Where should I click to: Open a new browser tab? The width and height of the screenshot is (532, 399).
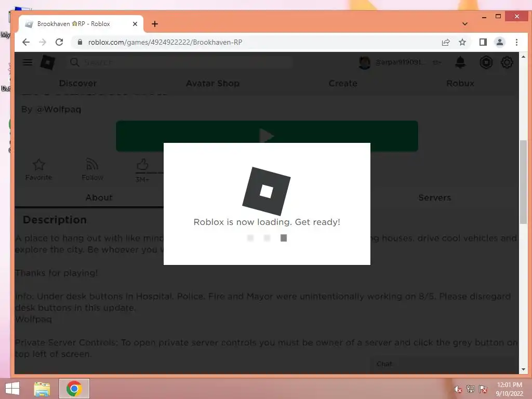point(155,24)
